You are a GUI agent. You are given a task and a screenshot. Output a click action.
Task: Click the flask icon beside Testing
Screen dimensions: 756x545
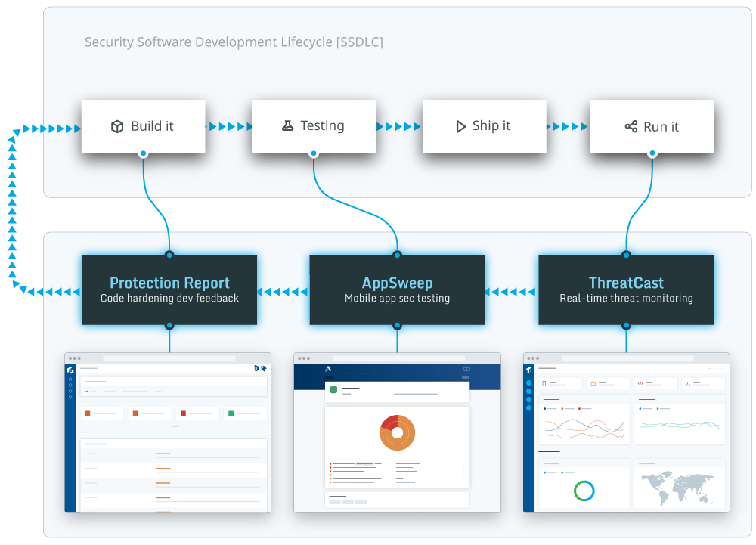[287, 125]
